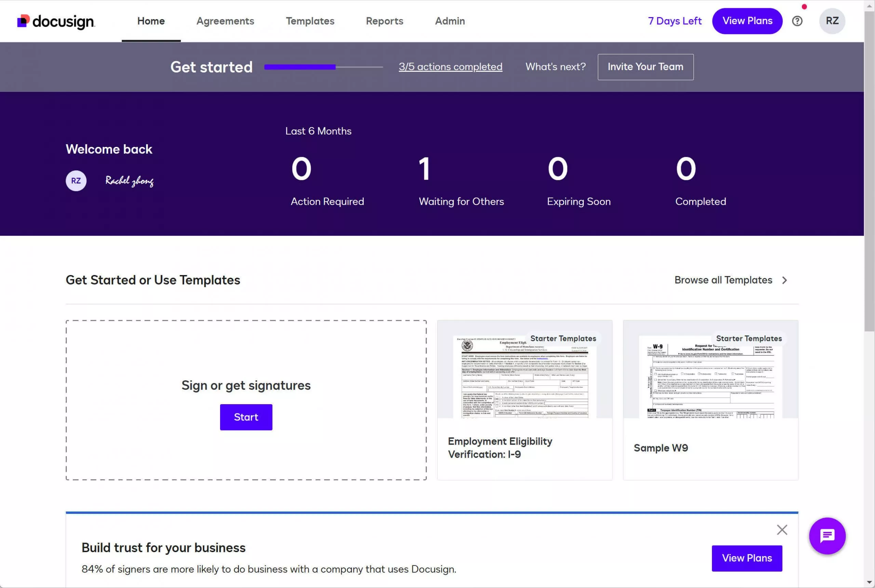Click the RZ avatar beside Welcome back
This screenshot has width=875, height=588.
[76, 181]
